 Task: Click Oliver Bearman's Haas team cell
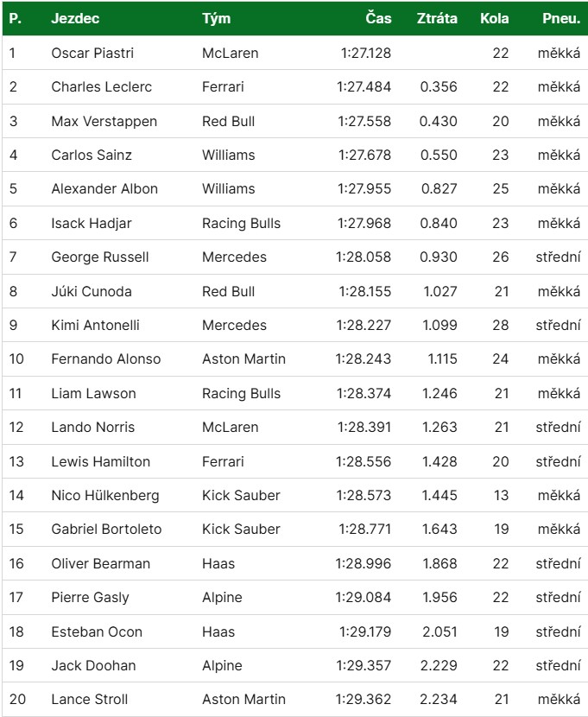(x=218, y=563)
